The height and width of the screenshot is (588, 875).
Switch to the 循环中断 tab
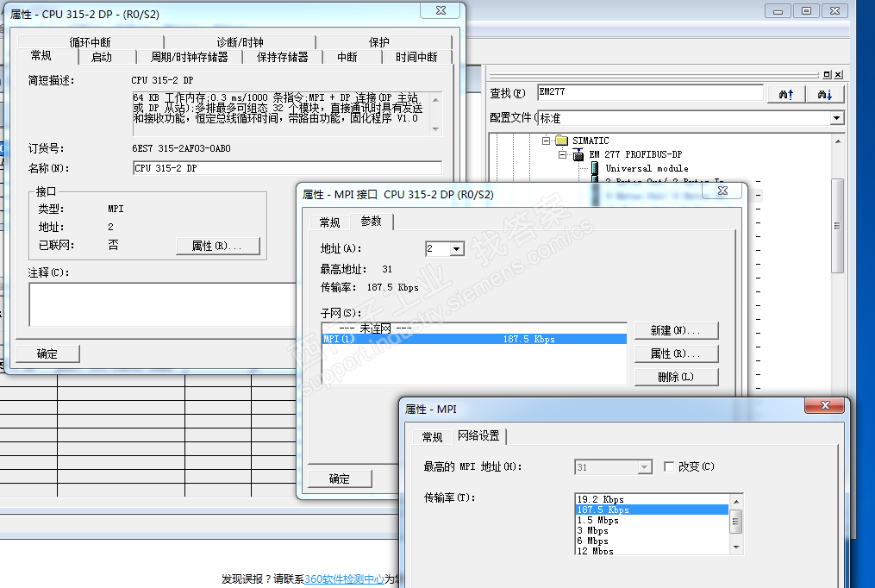pos(91,42)
